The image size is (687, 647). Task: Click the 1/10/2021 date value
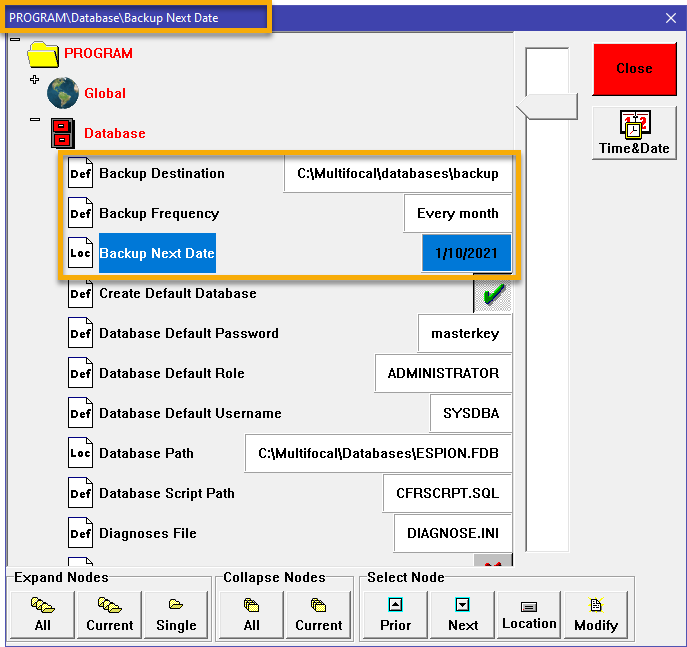point(467,253)
